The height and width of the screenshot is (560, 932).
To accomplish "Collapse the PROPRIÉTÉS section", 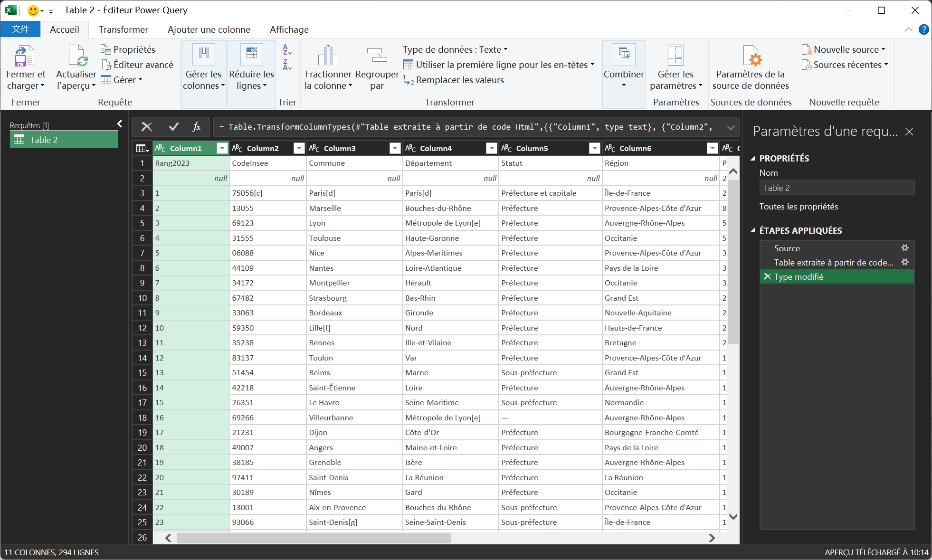I will [x=752, y=159].
